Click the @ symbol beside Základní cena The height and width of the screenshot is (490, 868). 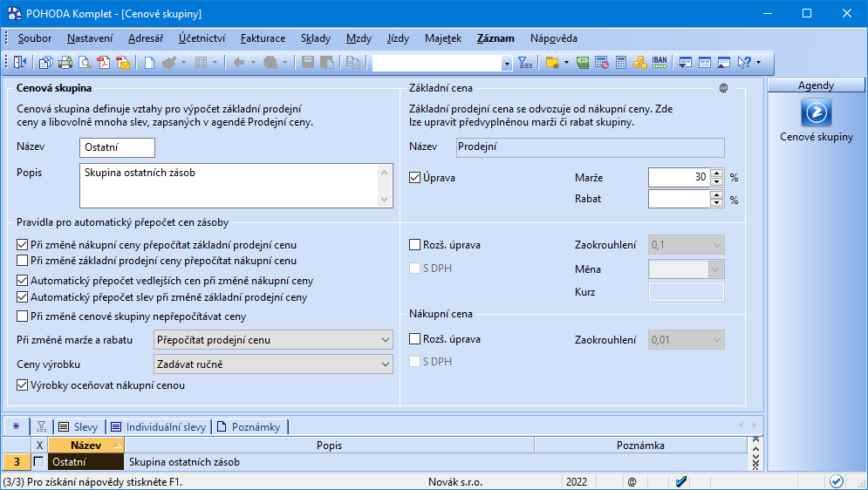tap(723, 88)
